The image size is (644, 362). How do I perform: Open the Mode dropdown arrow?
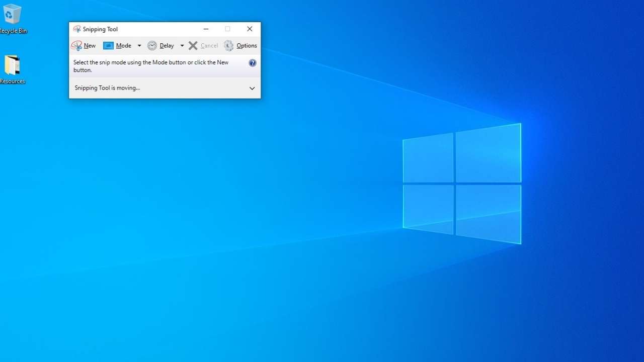(139, 46)
